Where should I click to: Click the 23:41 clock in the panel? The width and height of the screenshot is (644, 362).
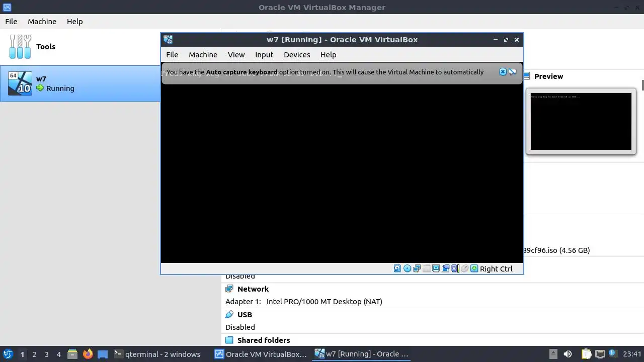(x=632, y=354)
